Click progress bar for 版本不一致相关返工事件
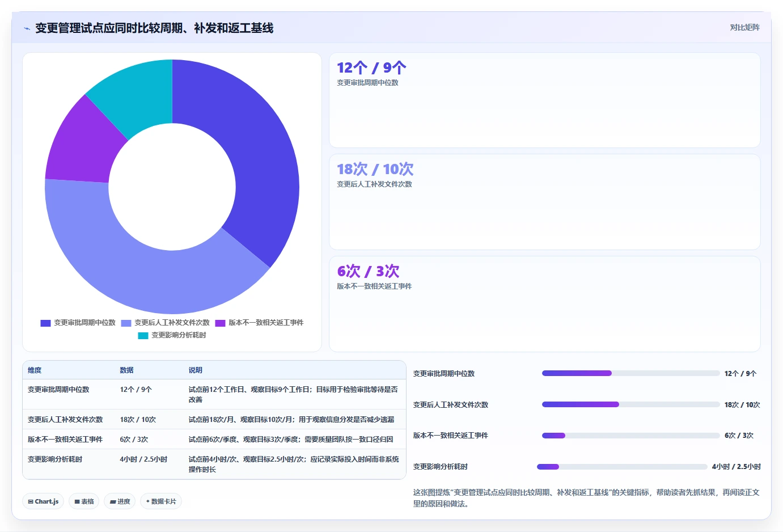Screen dimensions: 783x532 point(630,436)
